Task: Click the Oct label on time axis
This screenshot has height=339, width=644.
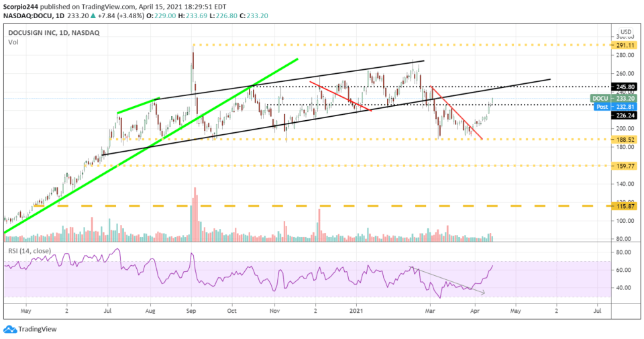Action: click(x=232, y=311)
